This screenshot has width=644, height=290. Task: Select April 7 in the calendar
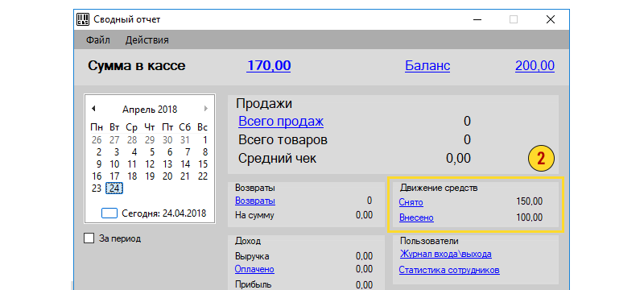point(188,152)
